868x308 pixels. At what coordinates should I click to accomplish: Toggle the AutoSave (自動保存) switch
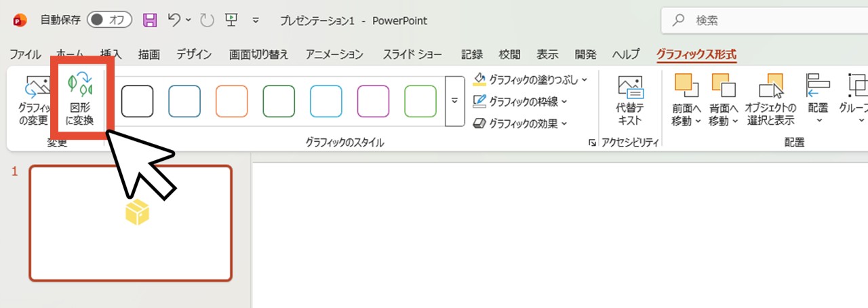[x=110, y=20]
